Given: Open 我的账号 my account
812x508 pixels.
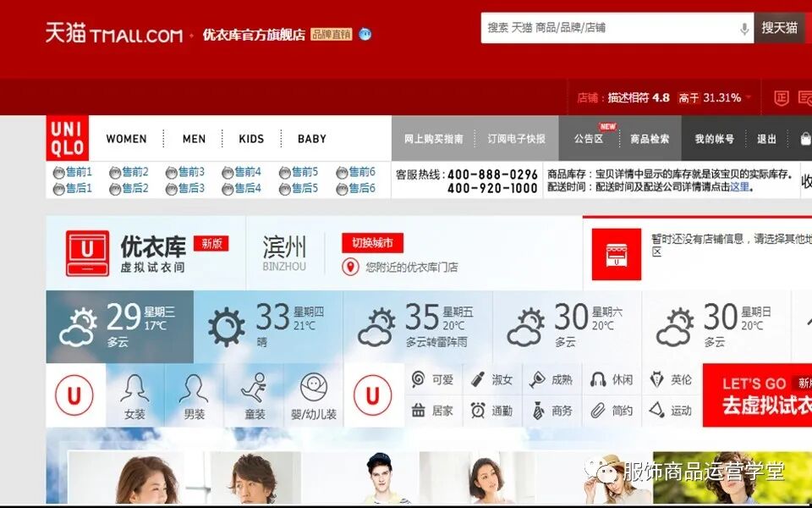Looking at the screenshot, I should pos(714,139).
